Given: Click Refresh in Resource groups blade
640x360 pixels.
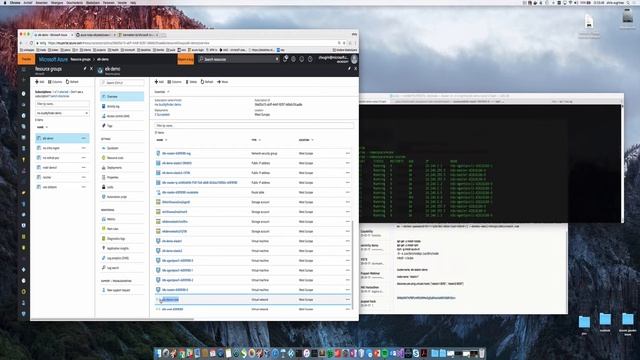Looking at the screenshot, I should click(72, 82).
